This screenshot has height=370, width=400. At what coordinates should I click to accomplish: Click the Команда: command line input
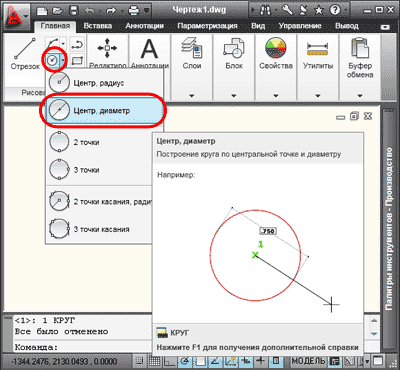(83, 347)
